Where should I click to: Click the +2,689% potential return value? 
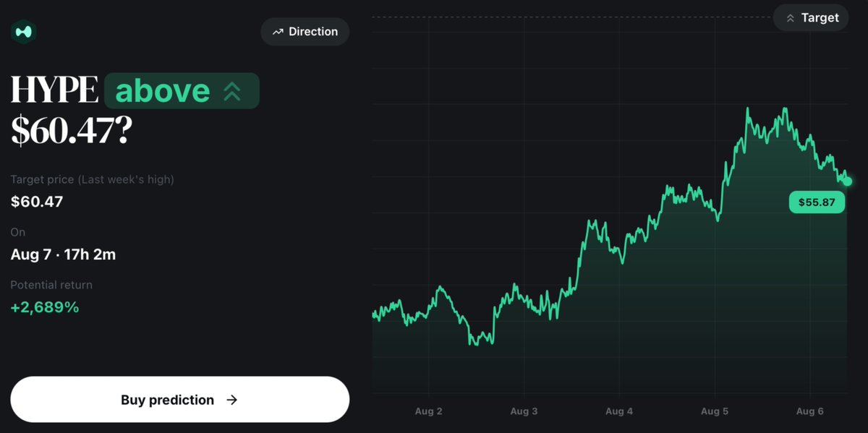point(45,307)
